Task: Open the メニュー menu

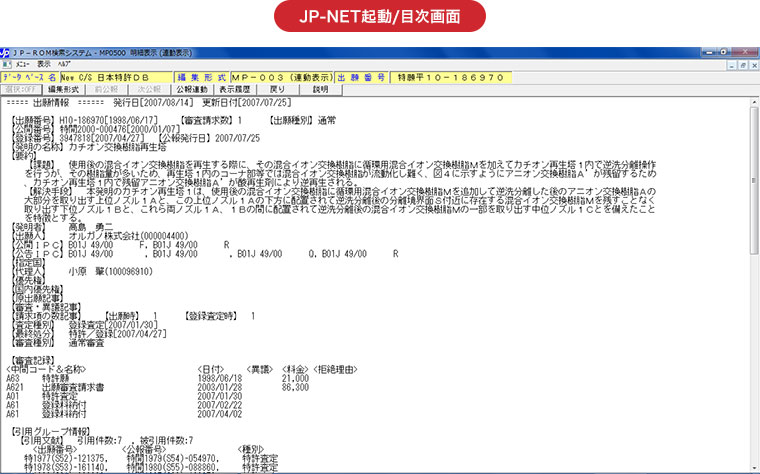Action: tap(21, 63)
